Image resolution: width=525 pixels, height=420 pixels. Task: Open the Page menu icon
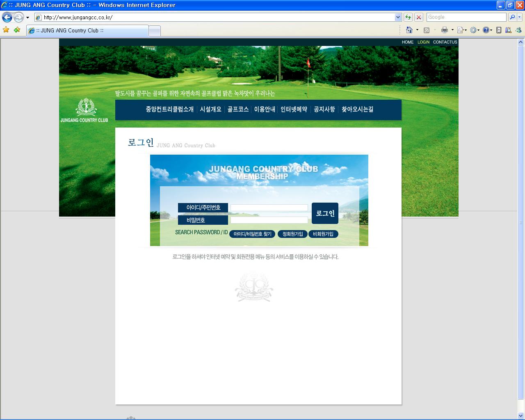point(462,30)
